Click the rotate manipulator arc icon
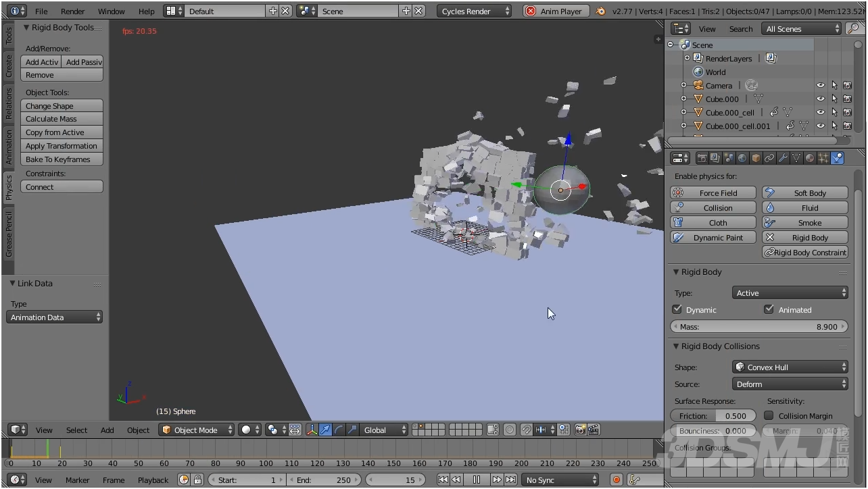 click(339, 430)
